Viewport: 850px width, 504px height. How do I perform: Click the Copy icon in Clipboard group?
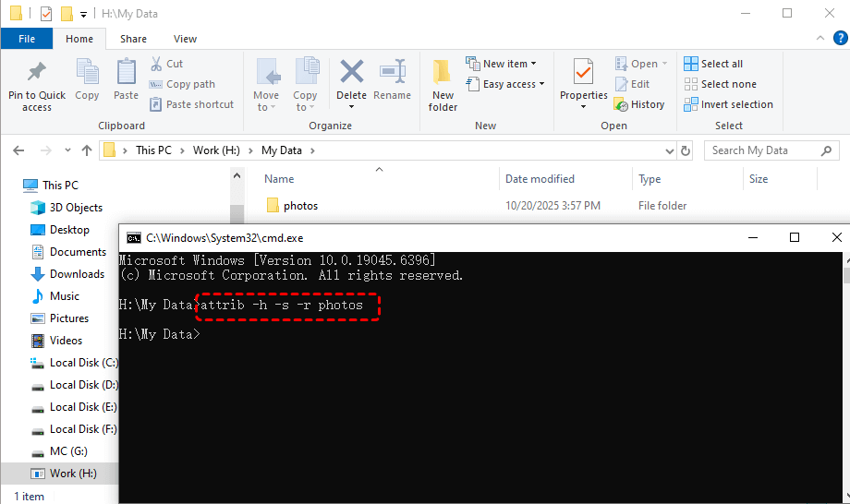pos(87,72)
